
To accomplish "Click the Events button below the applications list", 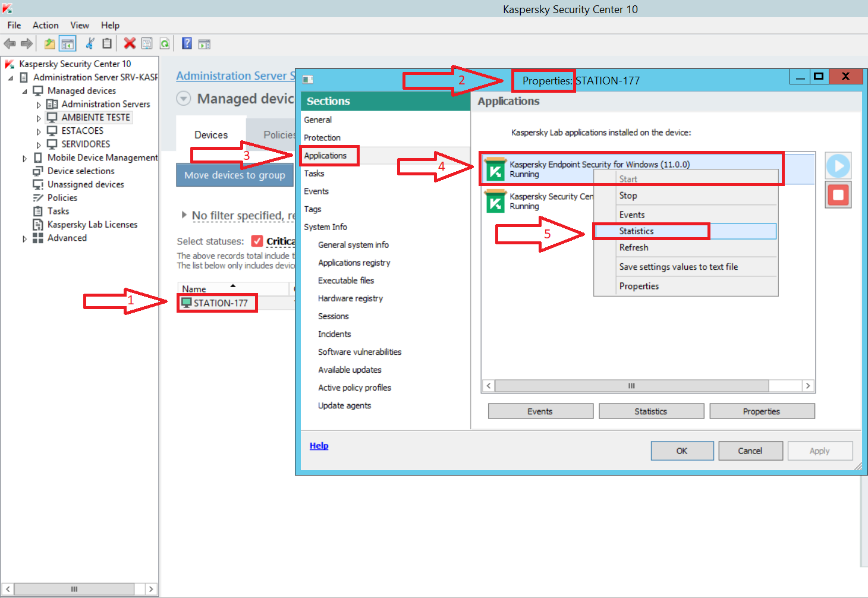I will click(540, 411).
